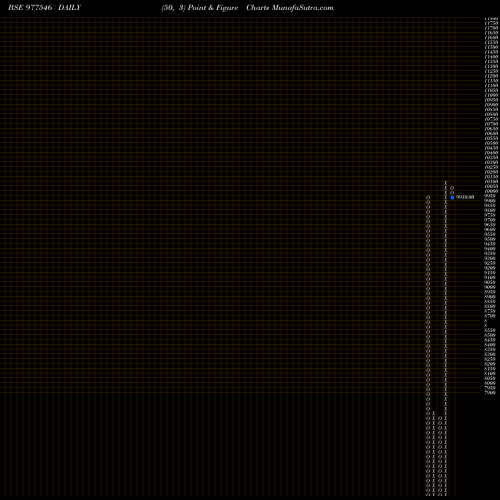Click the bottom X of the tallest column
The height and width of the screenshot is (500, 500).
(x=446, y=495)
